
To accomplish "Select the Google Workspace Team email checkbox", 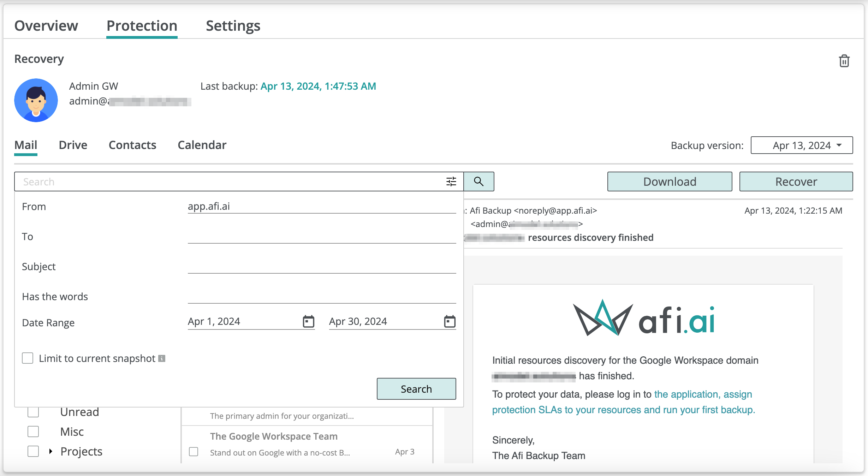I will point(194,452).
